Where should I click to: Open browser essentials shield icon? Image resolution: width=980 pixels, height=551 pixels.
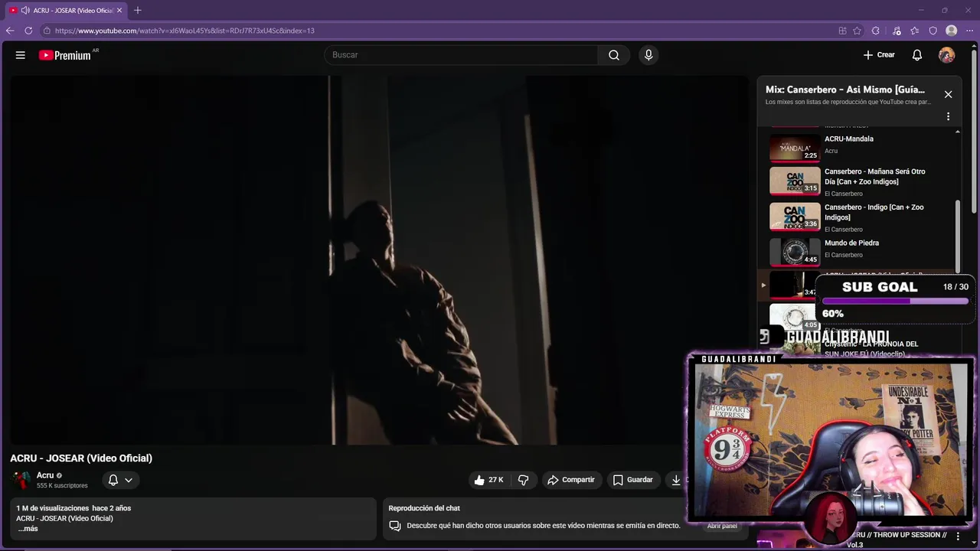(x=933, y=31)
